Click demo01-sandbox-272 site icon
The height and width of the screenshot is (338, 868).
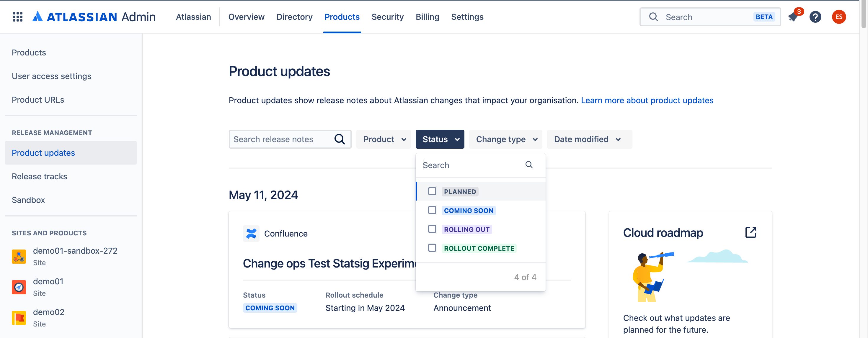19,256
